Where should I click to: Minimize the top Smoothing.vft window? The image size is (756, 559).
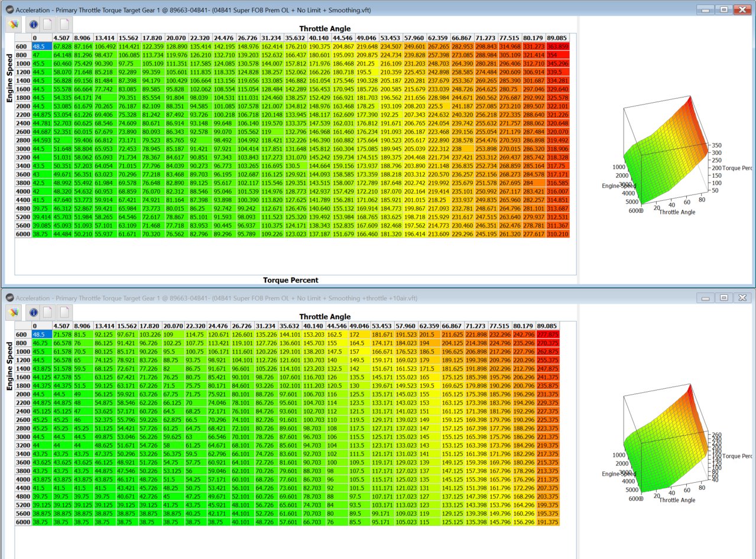click(x=705, y=9)
